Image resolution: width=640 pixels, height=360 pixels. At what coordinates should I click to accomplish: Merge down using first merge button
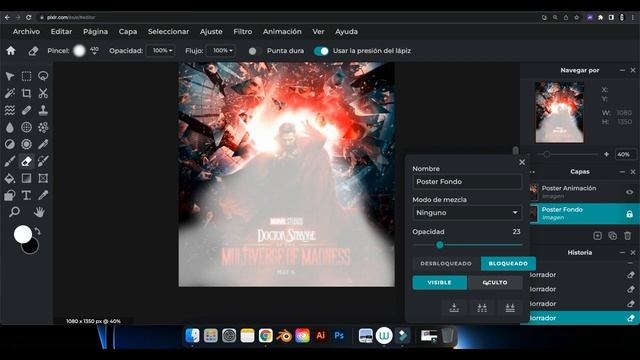pos(454,308)
